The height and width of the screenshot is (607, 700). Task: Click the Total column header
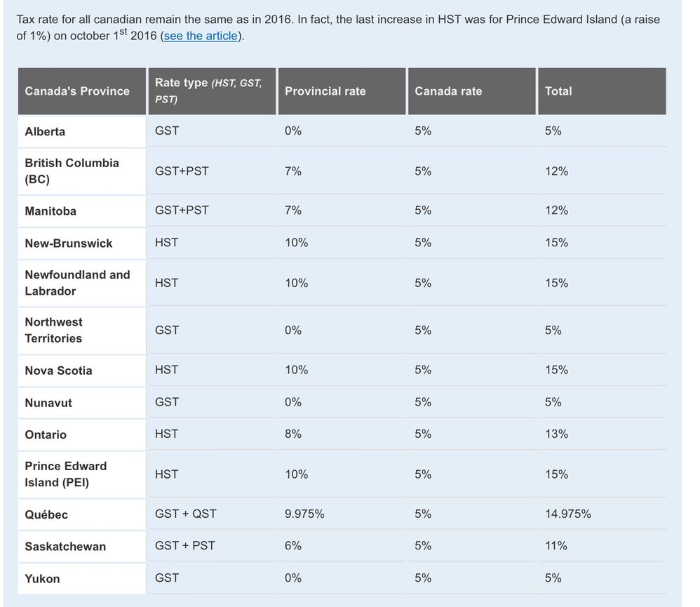pos(558,91)
